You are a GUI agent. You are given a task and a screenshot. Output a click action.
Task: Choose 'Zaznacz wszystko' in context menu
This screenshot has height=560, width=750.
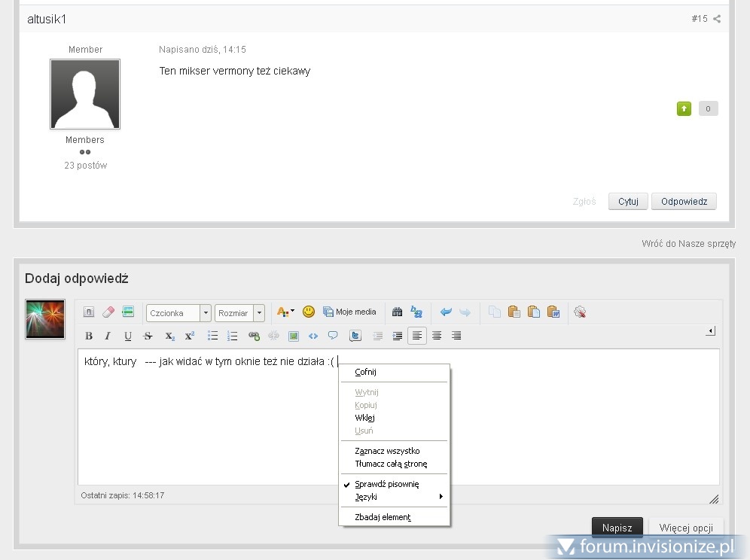click(387, 451)
